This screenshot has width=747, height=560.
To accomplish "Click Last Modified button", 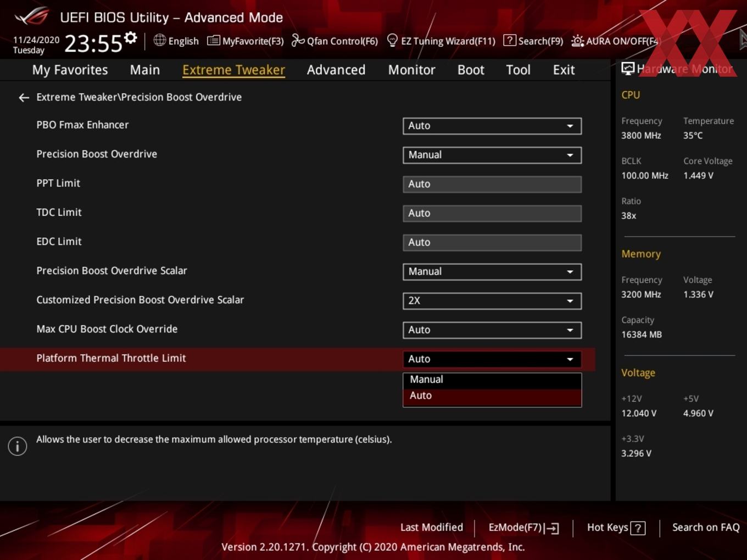I will pyautogui.click(x=432, y=528).
